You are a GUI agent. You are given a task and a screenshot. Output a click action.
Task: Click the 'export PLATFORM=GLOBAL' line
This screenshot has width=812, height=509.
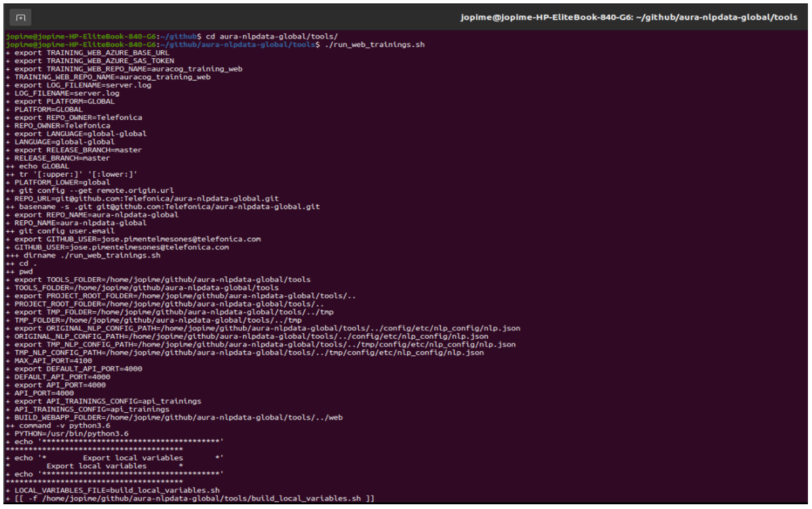(60, 102)
